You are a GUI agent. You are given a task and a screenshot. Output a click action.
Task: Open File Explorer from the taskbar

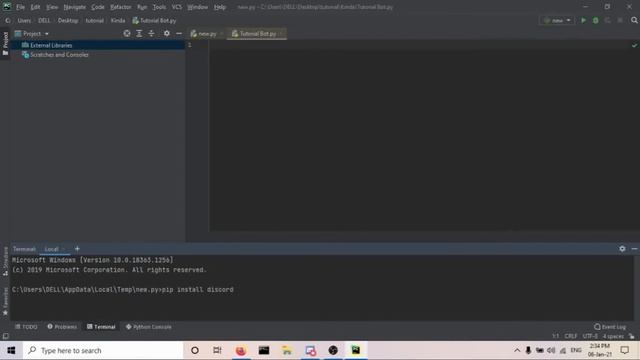(x=287, y=350)
